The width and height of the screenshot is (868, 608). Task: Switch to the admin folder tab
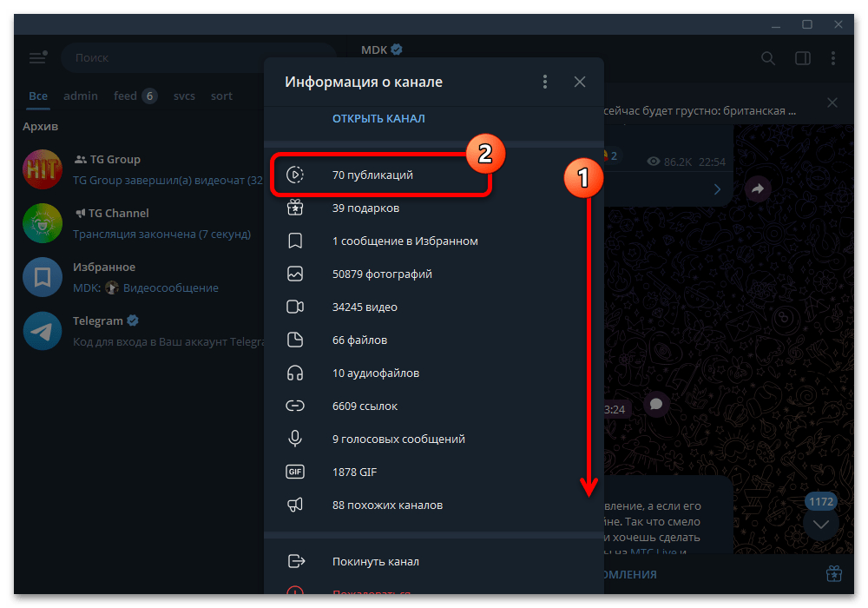[80, 96]
